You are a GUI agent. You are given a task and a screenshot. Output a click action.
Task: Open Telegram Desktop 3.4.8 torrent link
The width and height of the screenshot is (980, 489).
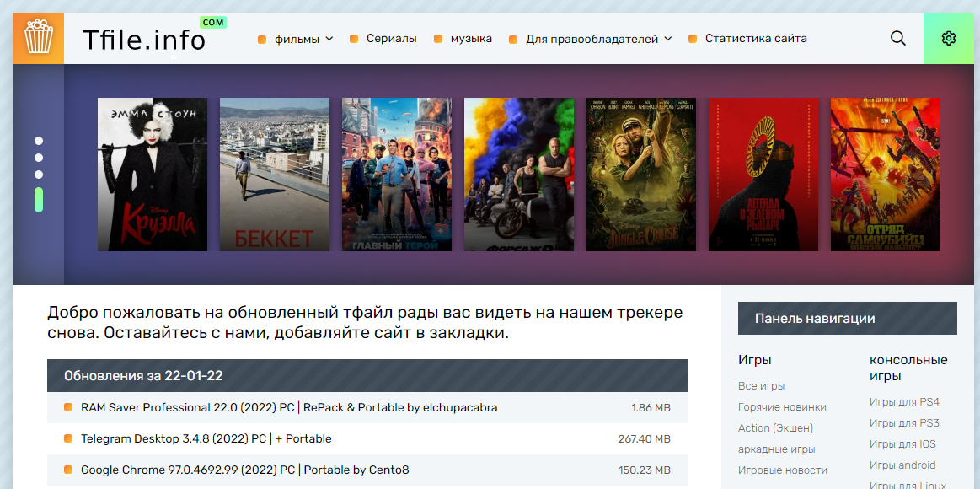(206, 439)
